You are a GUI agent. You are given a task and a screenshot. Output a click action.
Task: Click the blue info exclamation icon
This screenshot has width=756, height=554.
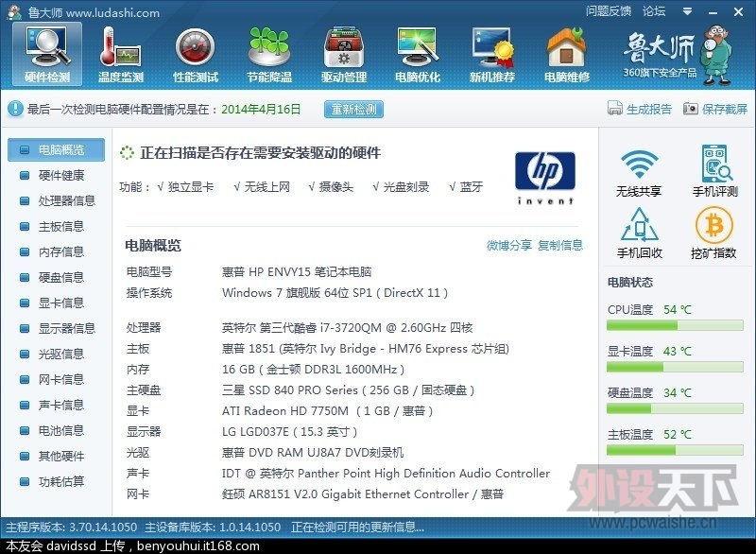pos(15,109)
